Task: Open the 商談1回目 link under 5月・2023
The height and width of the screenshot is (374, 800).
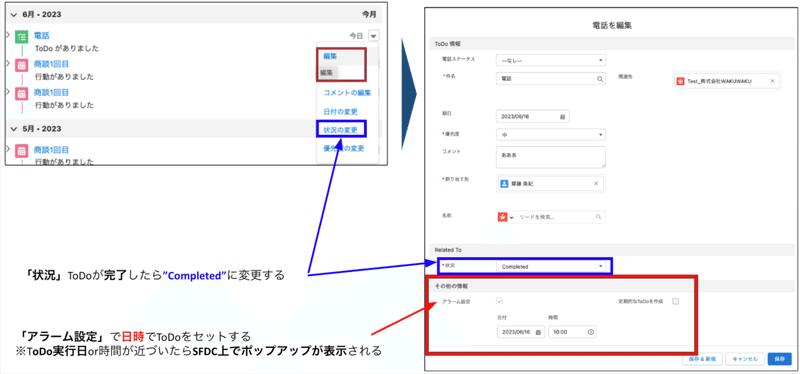Action: coord(51,149)
